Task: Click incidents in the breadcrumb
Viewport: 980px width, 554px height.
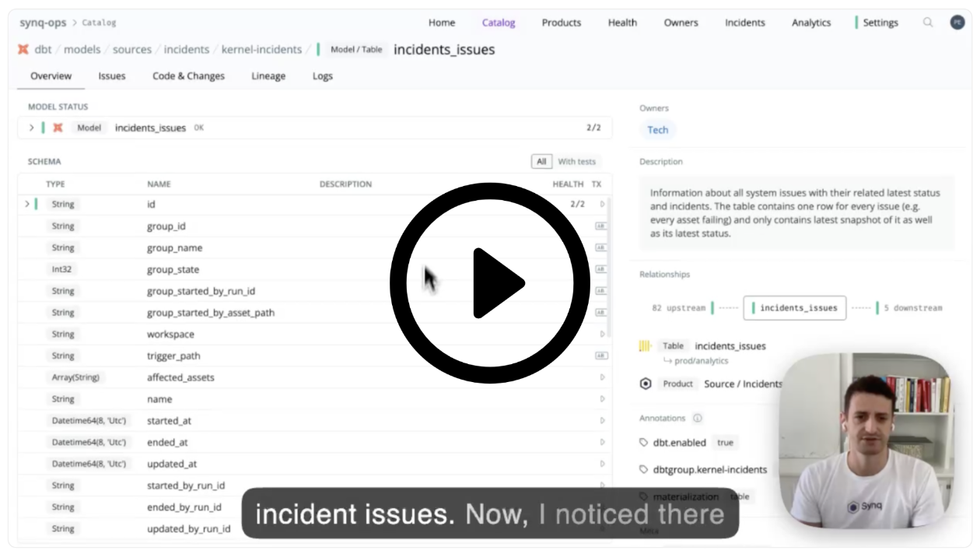Action: (187, 49)
